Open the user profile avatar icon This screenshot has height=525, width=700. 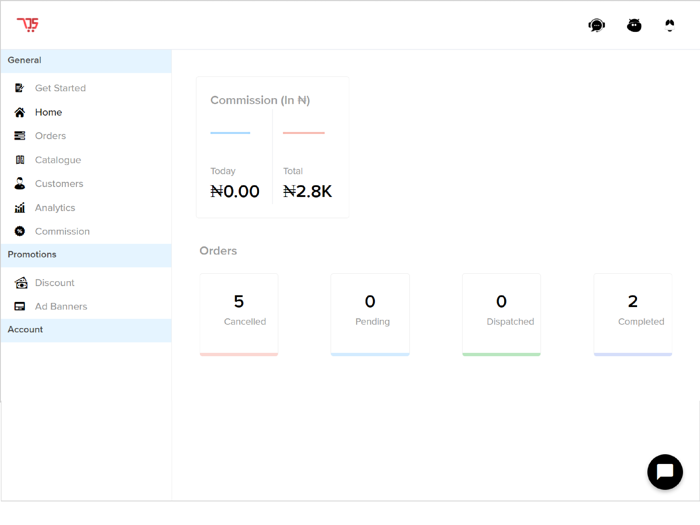click(670, 25)
